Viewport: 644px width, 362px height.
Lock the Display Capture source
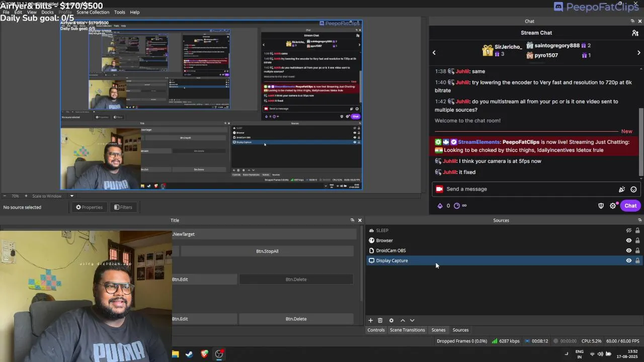click(x=637, y=260)
